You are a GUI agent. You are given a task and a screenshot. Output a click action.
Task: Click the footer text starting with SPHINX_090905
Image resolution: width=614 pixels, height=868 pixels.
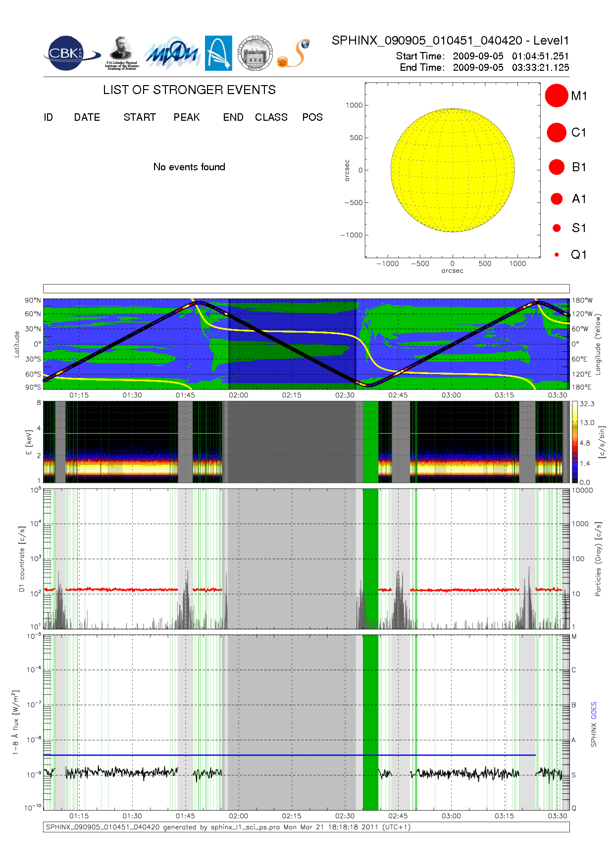[228, 827]
